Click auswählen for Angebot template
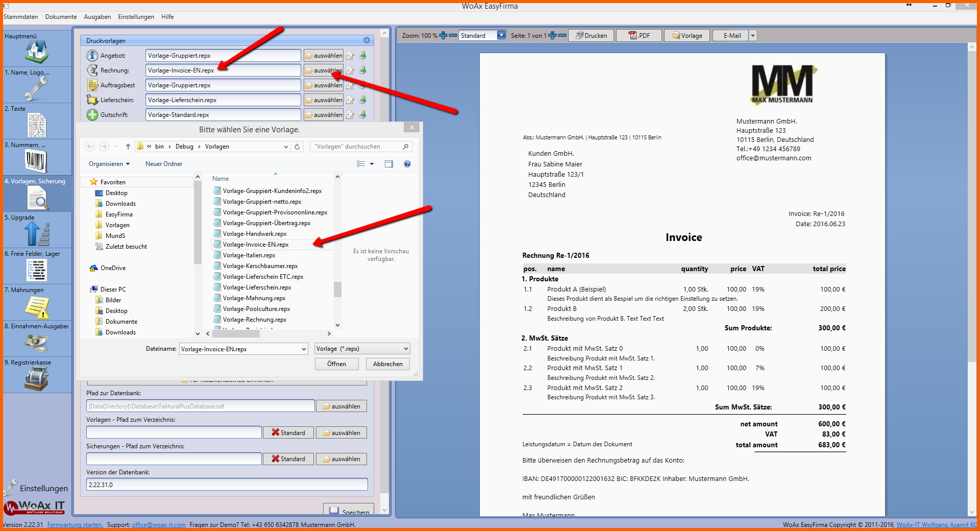This screenshot has height=531, width=980. 324,56
